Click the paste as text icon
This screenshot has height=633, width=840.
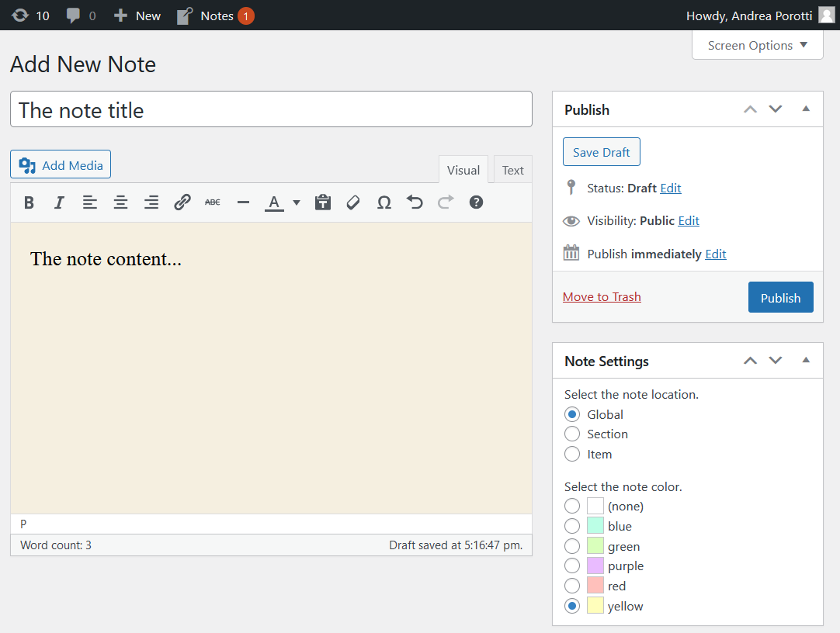[323, 202]
